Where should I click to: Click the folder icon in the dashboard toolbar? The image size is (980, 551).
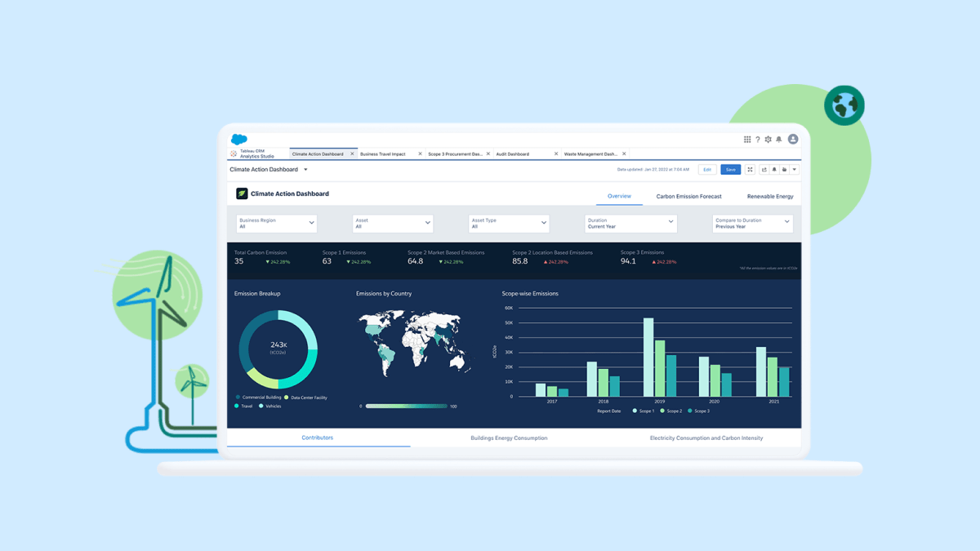pos(784,170)
